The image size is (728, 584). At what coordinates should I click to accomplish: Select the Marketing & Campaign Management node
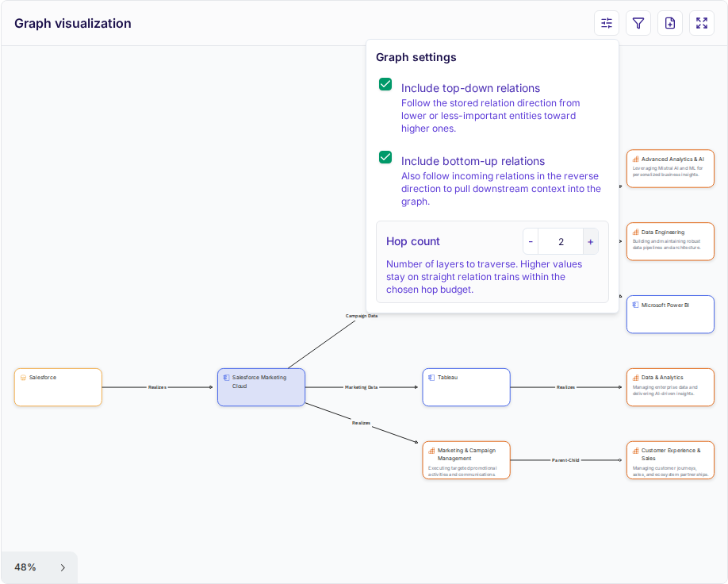pos(466,460)
